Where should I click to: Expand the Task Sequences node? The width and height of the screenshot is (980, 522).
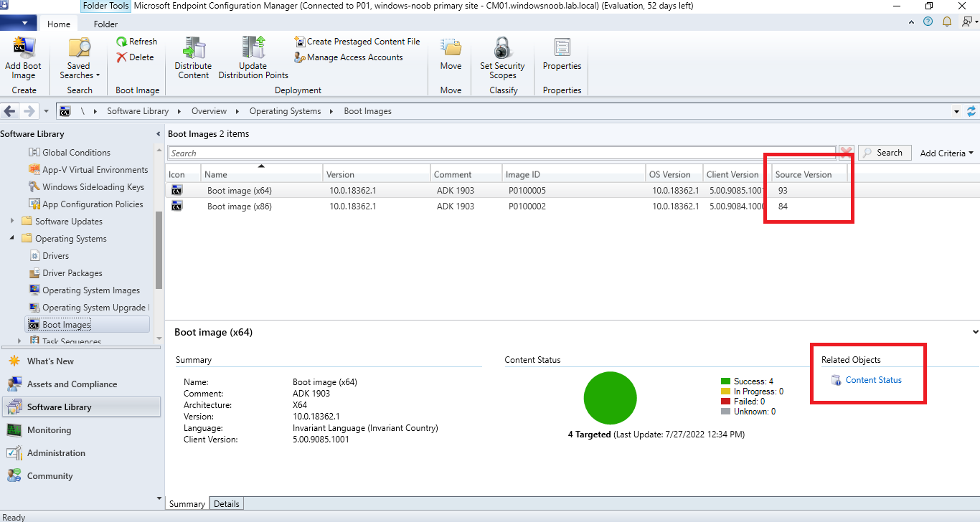click(20, 342)
